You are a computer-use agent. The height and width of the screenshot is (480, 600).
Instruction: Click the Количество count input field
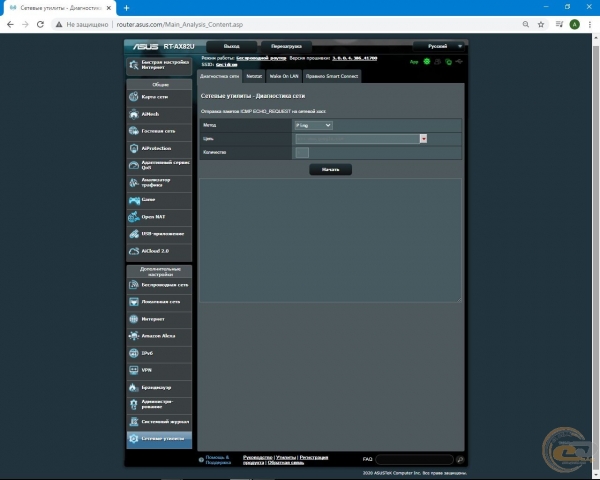[x=302, y=152]
